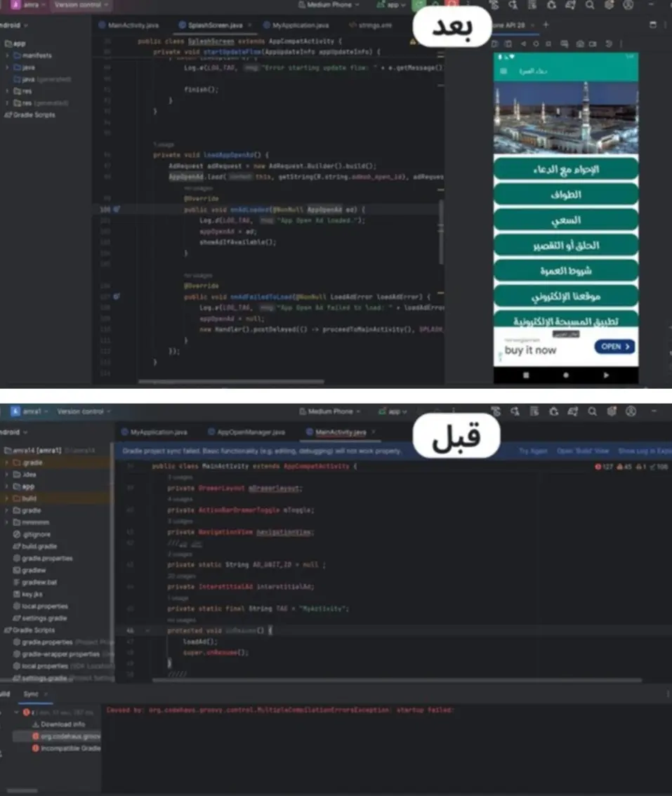Switch to AppOpenManager.java tab in bottom window
The image size is (672, 796).
(x=246, y=432)
